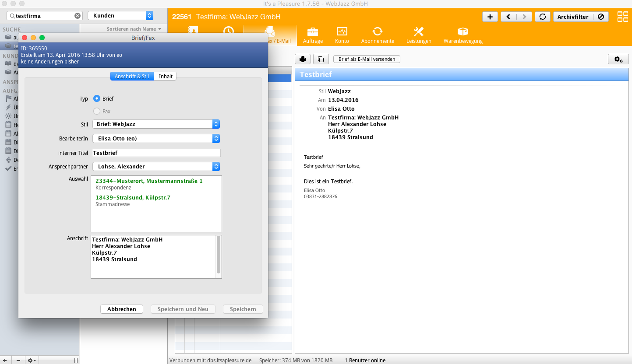
Task: Open the Aufträge briefcase tab
Action: (313, 35)
